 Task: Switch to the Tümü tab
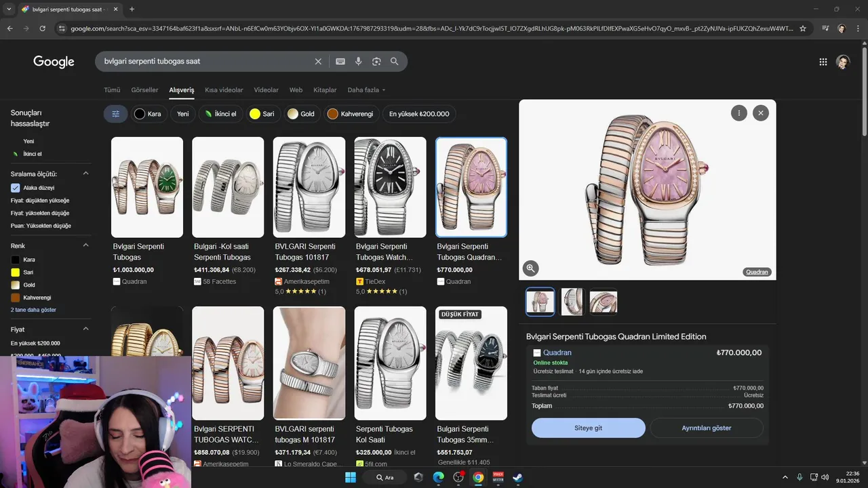(112, 90)
